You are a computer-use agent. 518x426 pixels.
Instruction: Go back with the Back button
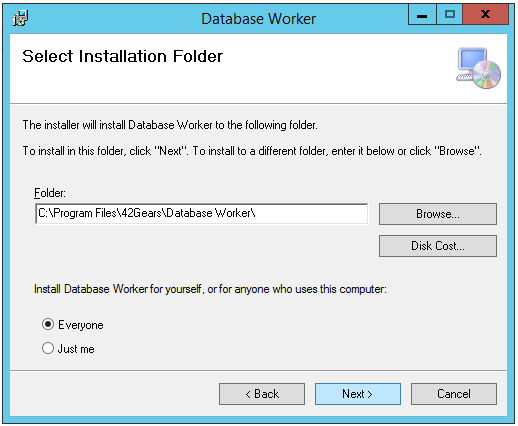pos(262,394)
